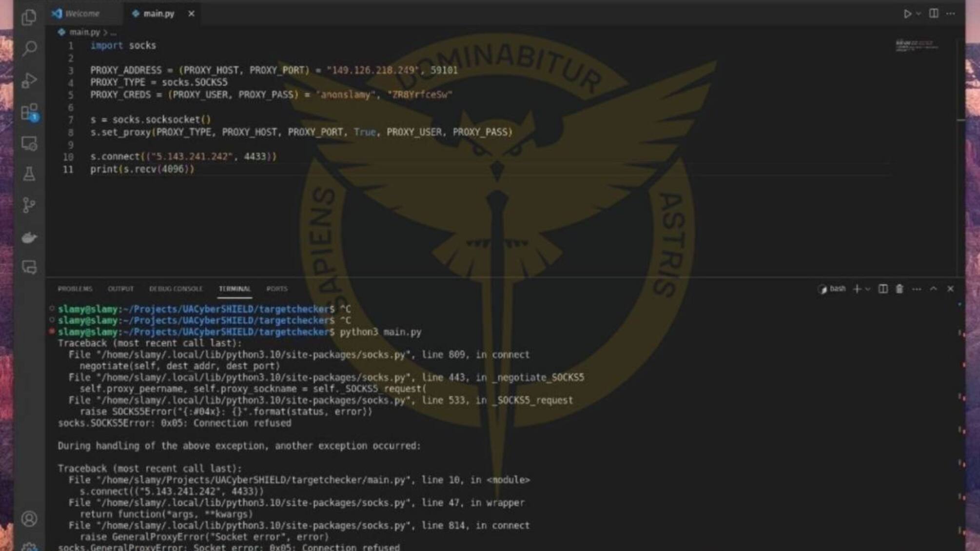Open the Testing flask icon
980x551 pixels.
29,174
